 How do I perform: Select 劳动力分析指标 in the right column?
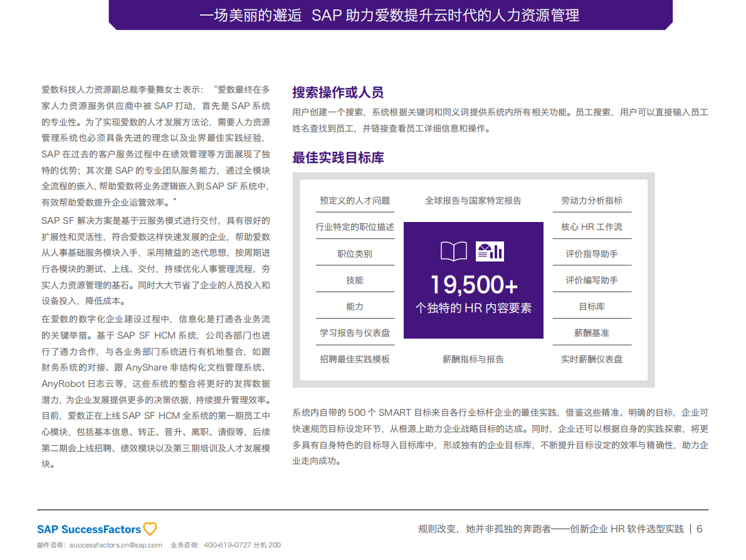tap(591, 200)
